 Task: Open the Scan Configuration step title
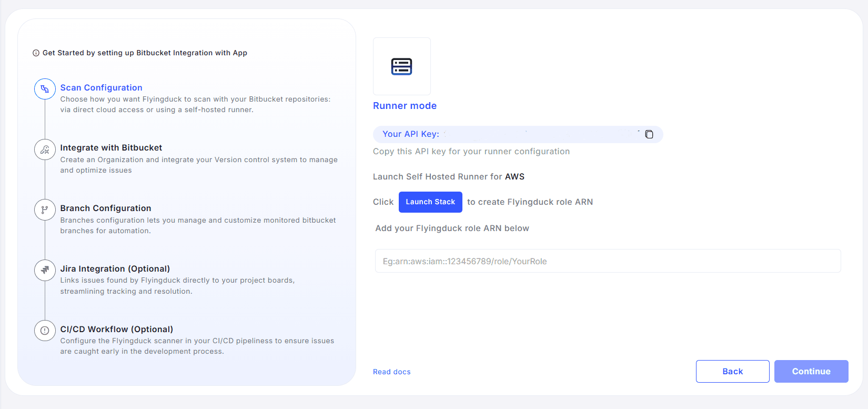pos(101,88)
